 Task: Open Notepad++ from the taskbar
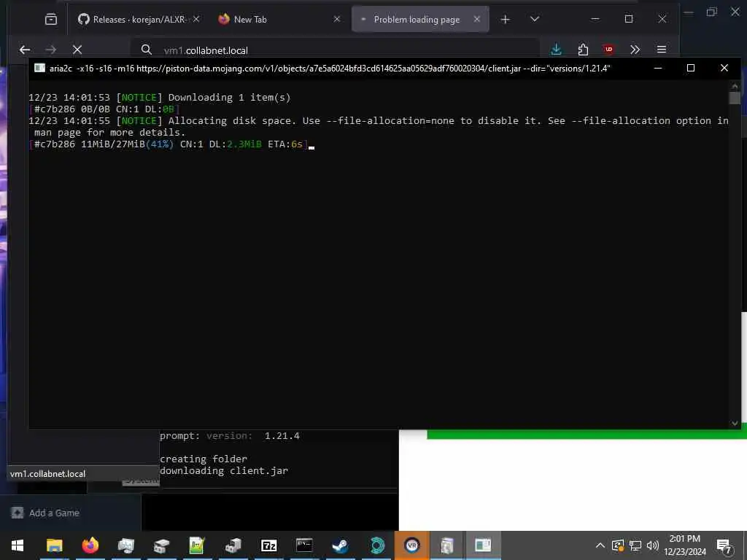point(197,545)
